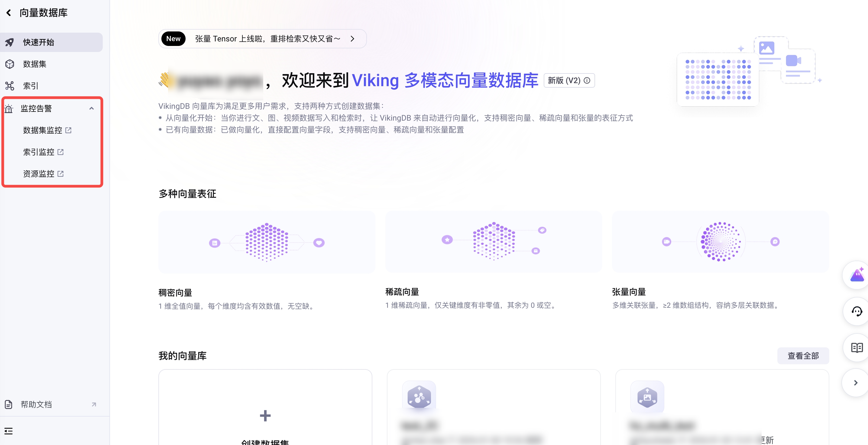
Task: Open the floating purple AI assistant icon
Action: point(857,275)
